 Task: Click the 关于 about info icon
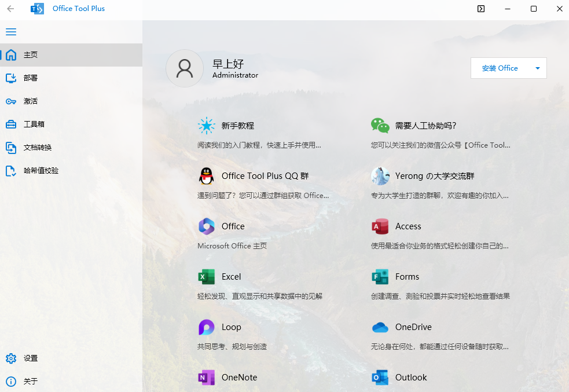[x=10, y=381]
